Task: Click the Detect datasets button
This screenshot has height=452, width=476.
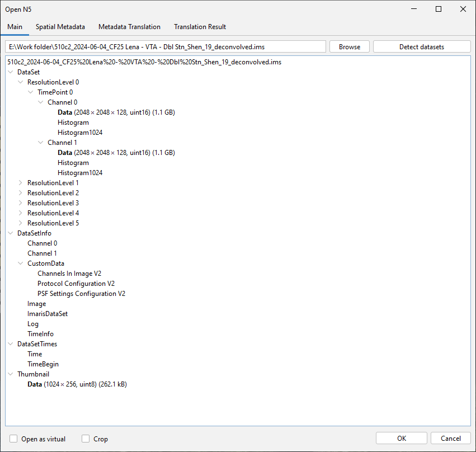Action: click(421, 46)
